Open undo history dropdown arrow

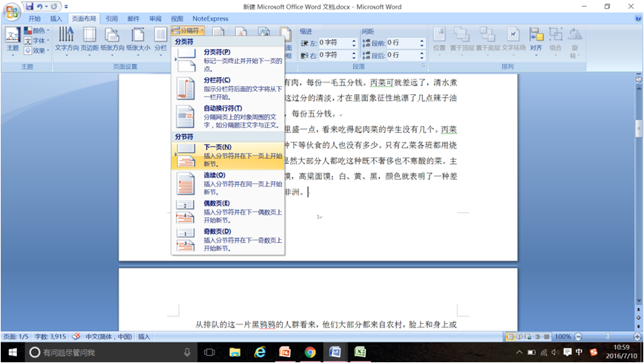point(46,7)
